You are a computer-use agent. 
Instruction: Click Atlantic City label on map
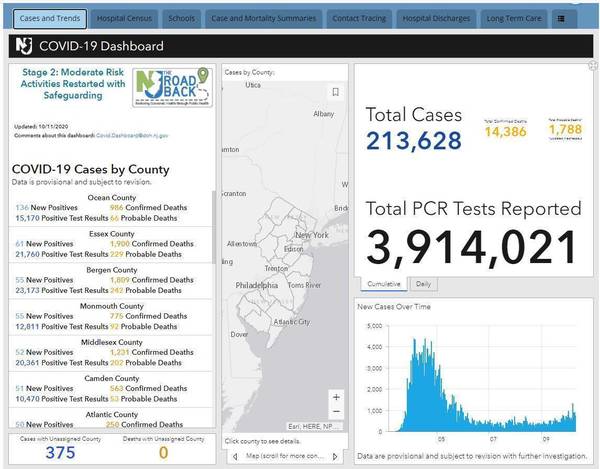pos(292,322)
